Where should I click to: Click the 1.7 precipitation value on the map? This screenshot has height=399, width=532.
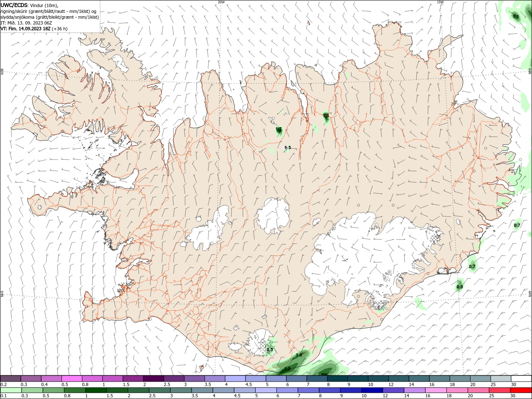point(278,129)
